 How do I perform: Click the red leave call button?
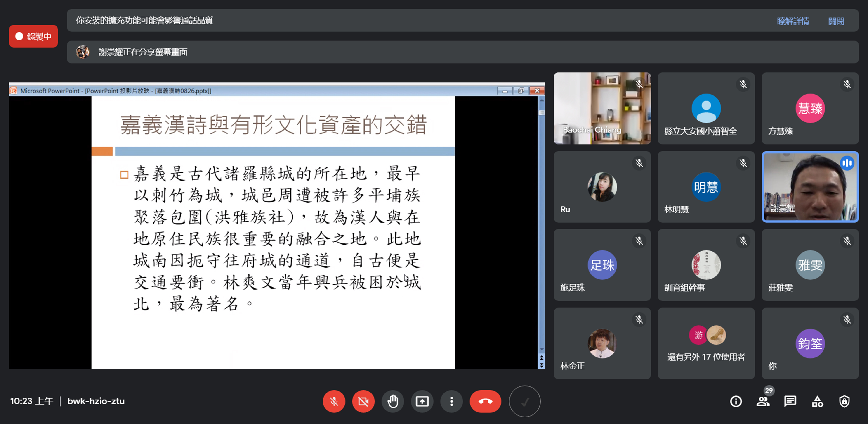[x=485, y=401]
